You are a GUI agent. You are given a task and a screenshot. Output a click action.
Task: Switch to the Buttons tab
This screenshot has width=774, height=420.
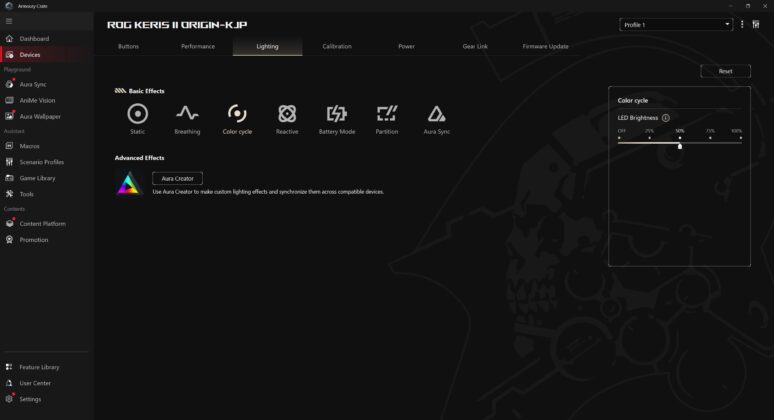pos(128,46)
